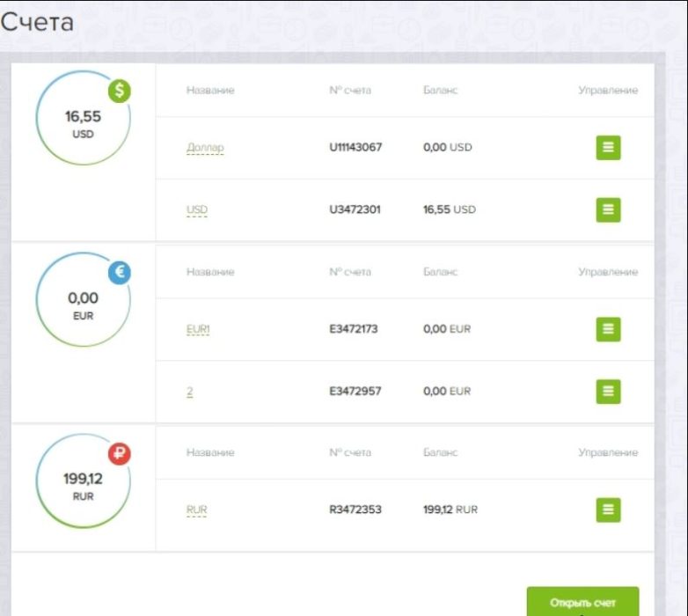Select the 16,55 USD total balance circle
The image size is (688, 616).
(83, 119)
